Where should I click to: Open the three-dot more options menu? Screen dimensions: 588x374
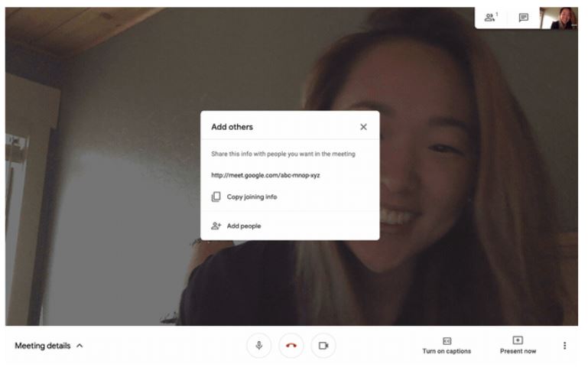pyautogui.click(x=564, y=346)
